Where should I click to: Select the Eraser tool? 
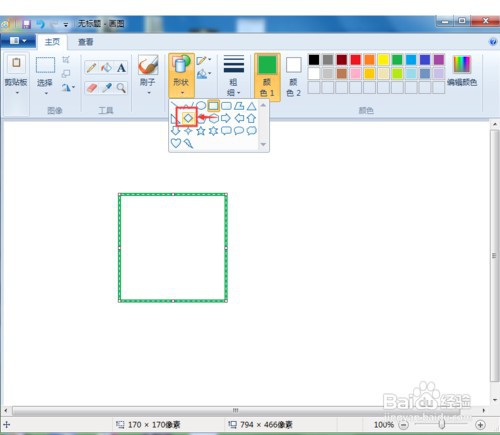tap(92, 88)
